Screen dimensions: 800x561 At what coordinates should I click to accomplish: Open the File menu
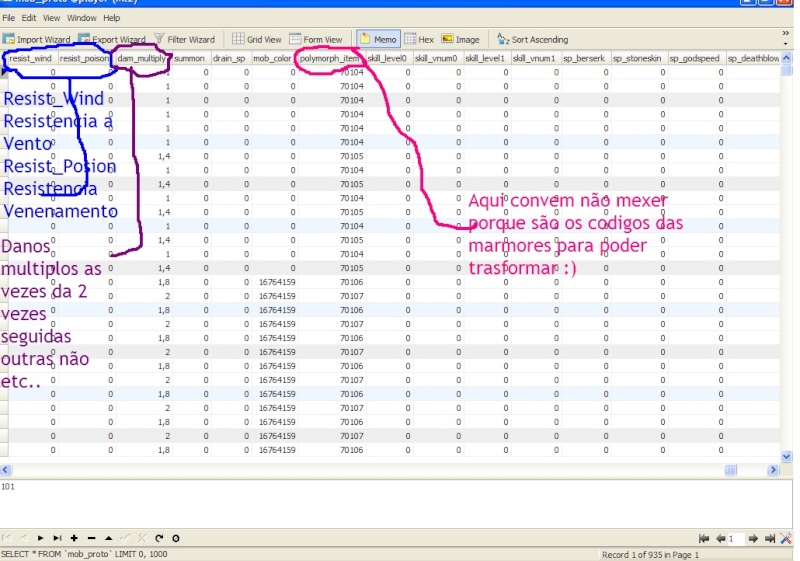pos(9,18)
